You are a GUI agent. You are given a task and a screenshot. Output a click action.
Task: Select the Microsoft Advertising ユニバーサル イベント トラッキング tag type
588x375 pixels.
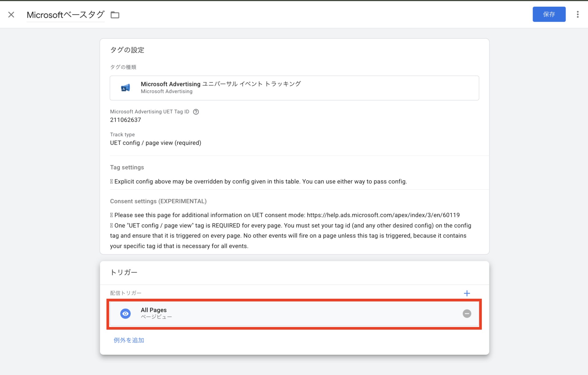[294, 88]
